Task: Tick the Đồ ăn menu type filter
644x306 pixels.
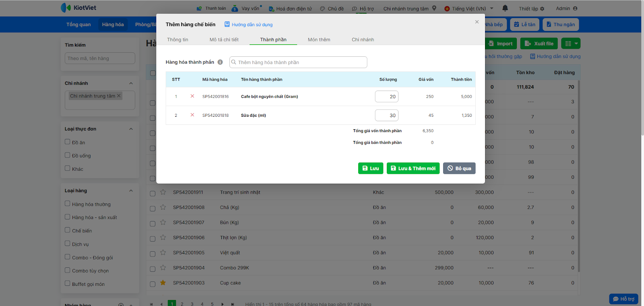Action: tap(68, 142)
